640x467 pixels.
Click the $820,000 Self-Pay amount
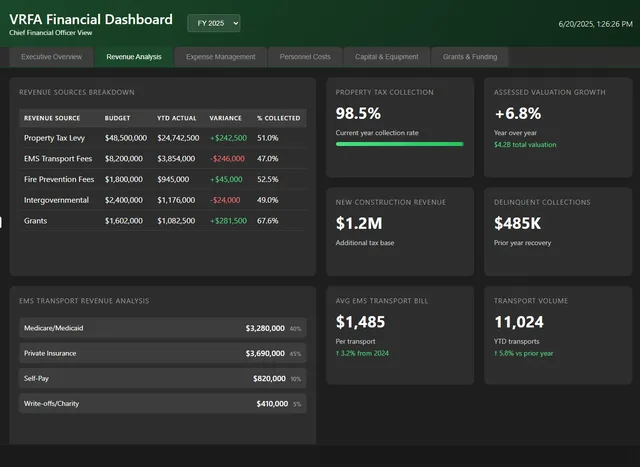pyautogui.click(x=269, y=379)
